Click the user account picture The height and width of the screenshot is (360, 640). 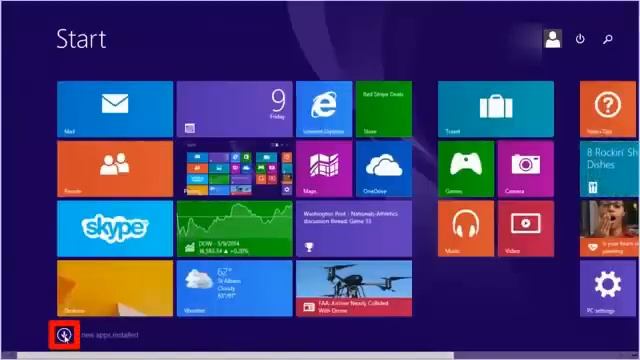click(x=553, y=39)
